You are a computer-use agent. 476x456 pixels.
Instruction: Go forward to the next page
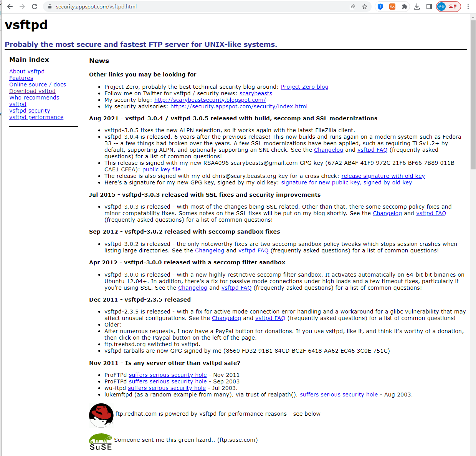[22, 7]
